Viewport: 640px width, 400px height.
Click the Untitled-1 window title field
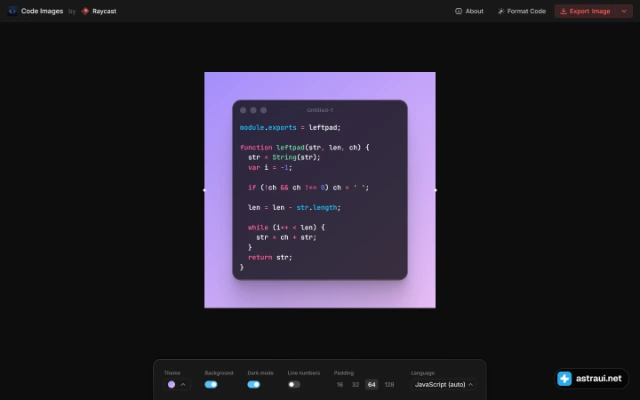(x=320, y=110)
